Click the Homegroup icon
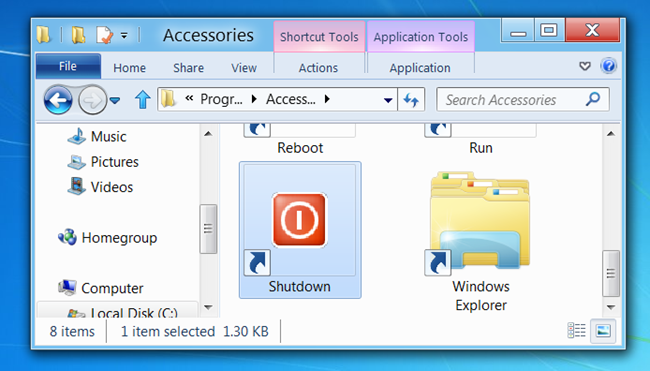 click(x=67, y=238)
